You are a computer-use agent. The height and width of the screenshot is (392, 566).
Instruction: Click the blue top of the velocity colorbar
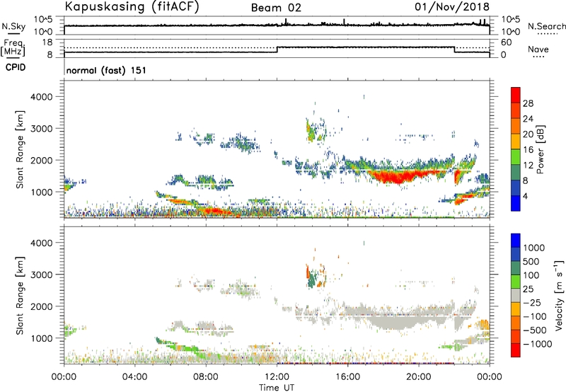tap(516, 241)
